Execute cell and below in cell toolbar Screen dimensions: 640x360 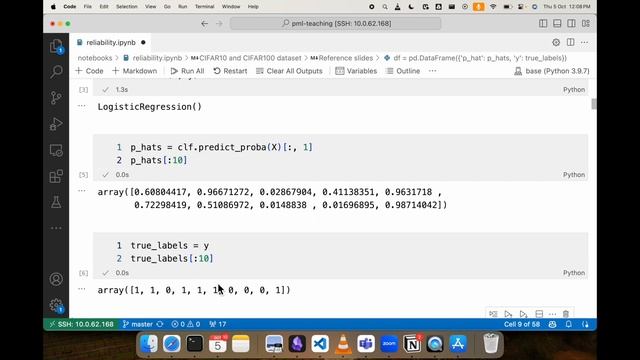pyautogui.click(x=523, y=314)
